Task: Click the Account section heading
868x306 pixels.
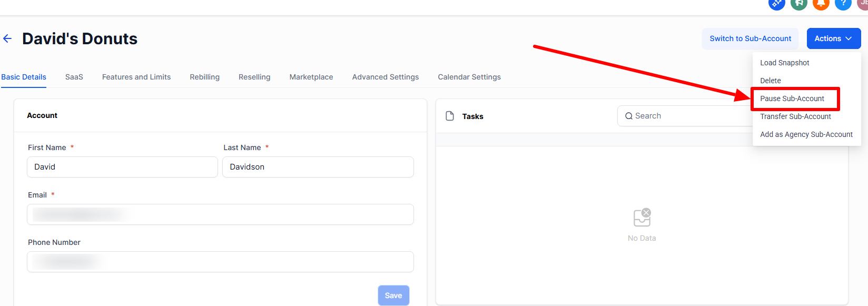Action: tap(42, 115)
